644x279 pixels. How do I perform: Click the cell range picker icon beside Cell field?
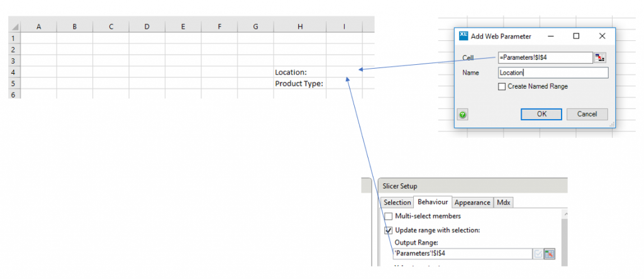[x=600, y=58]
